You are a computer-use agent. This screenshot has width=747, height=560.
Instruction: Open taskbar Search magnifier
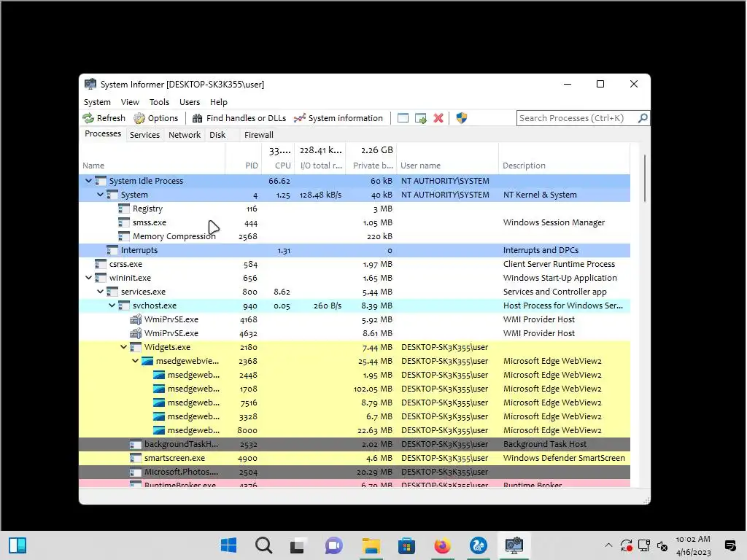coord(263,545)
